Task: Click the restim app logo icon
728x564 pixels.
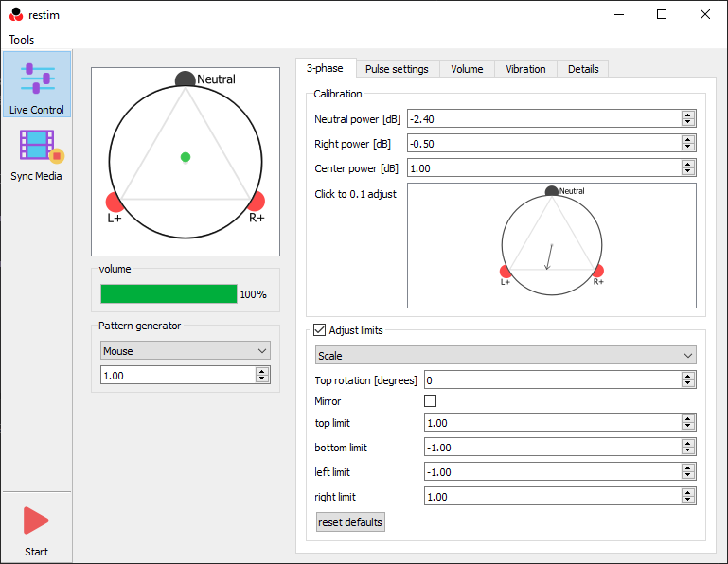Action: point(16,14)
